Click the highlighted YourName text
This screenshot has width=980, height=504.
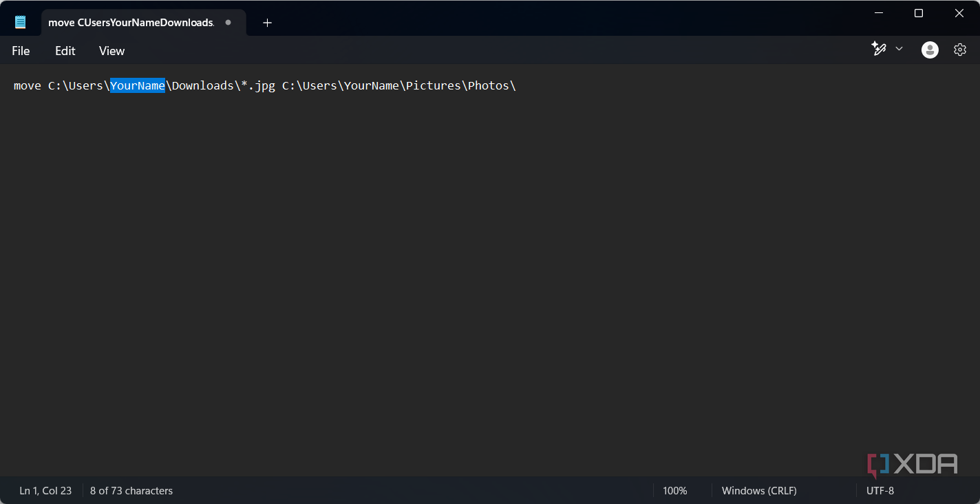137,85
